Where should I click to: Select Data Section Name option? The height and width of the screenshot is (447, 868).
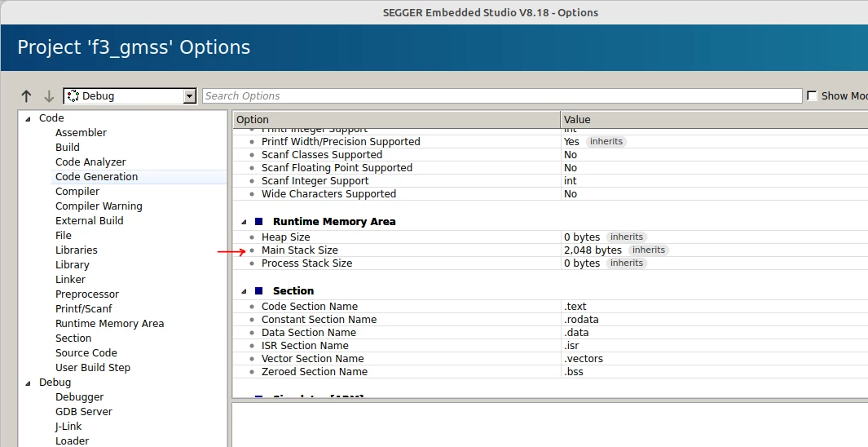coord(308,332)
